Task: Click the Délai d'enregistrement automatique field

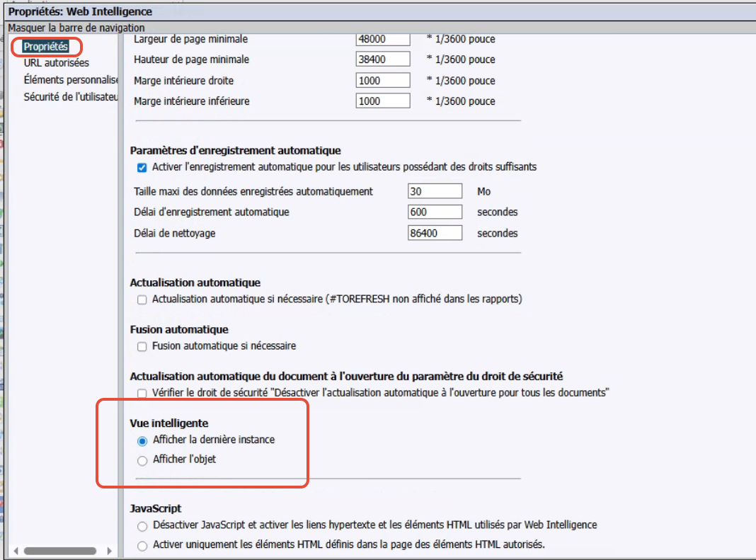Action: click(435, 212)
